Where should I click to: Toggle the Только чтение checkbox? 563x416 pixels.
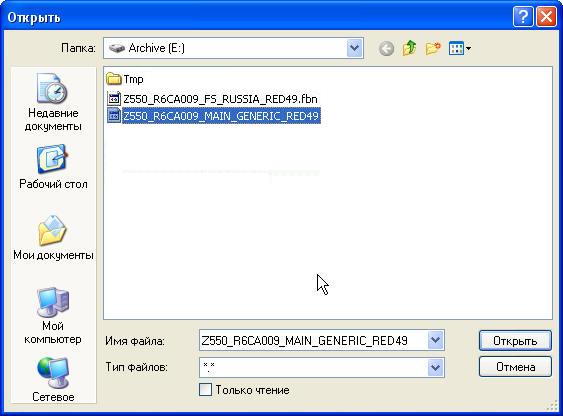(x=205, y=390)
